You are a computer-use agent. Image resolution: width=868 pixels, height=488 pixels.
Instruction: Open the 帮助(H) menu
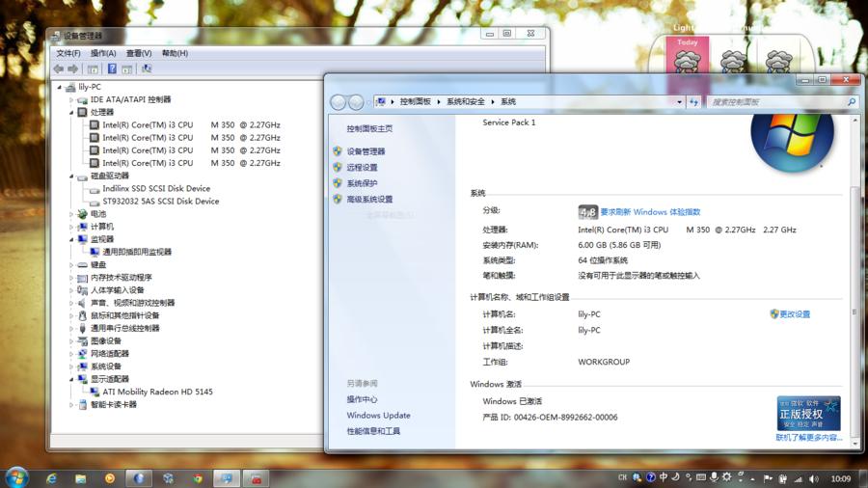tap(175, 53)
